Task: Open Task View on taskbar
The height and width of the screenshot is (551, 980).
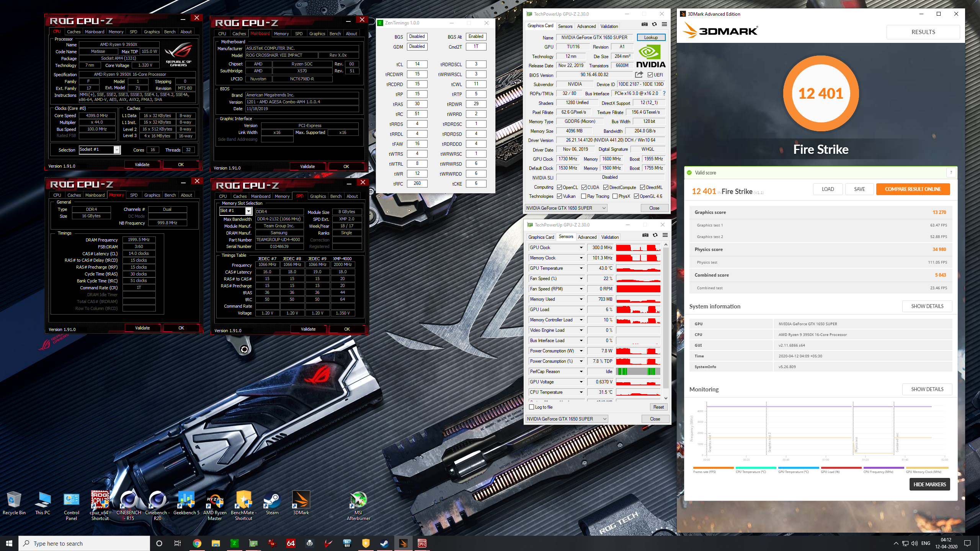Action: click(x=178, y=543)
